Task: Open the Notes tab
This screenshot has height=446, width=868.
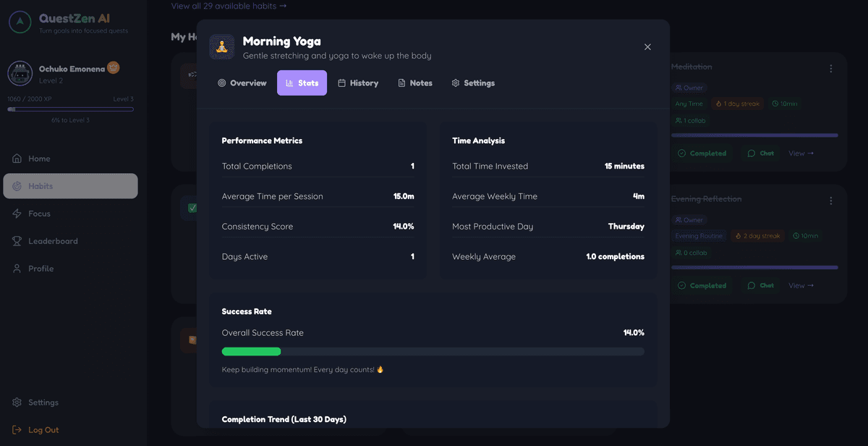Action: coord(415,83)
